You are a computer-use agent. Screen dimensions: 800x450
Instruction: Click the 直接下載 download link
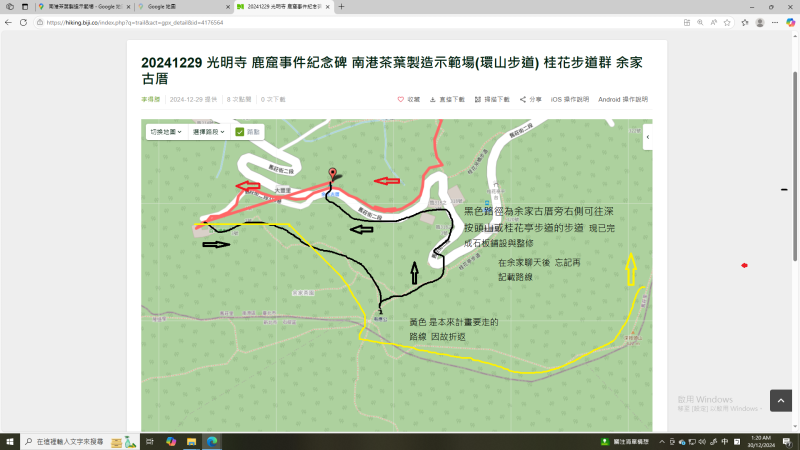coord(447,99)
